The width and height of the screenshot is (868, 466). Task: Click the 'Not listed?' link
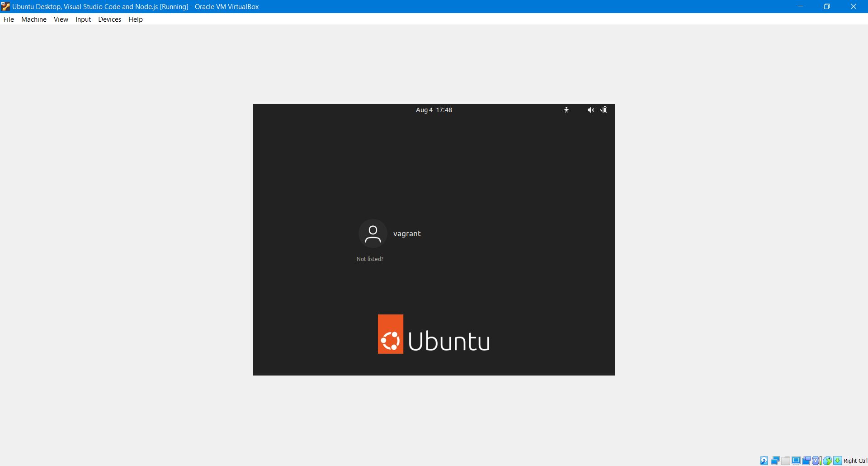click(370, 259)
